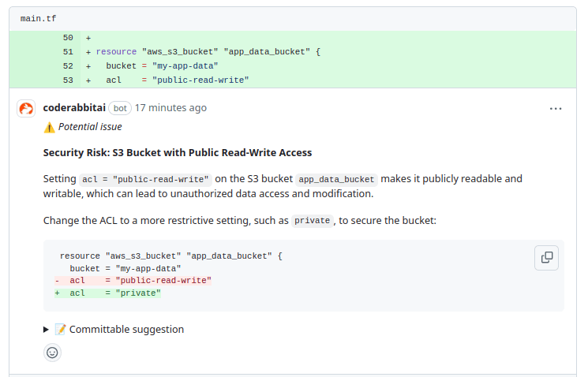Click the warning icon beside Potential issue
This screenshot has width=588, height=377.
click(x=49, y=127)
